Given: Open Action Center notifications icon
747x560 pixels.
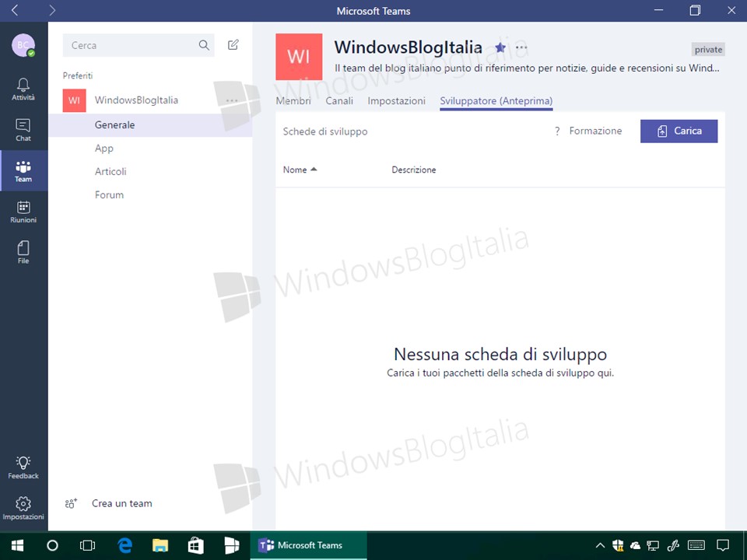Looking at the screenshot, I should (723, 545).
